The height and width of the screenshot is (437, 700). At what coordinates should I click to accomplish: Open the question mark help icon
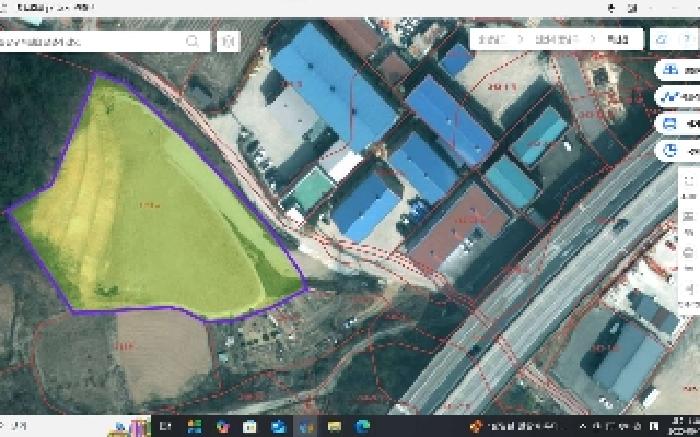click(686, 39)
